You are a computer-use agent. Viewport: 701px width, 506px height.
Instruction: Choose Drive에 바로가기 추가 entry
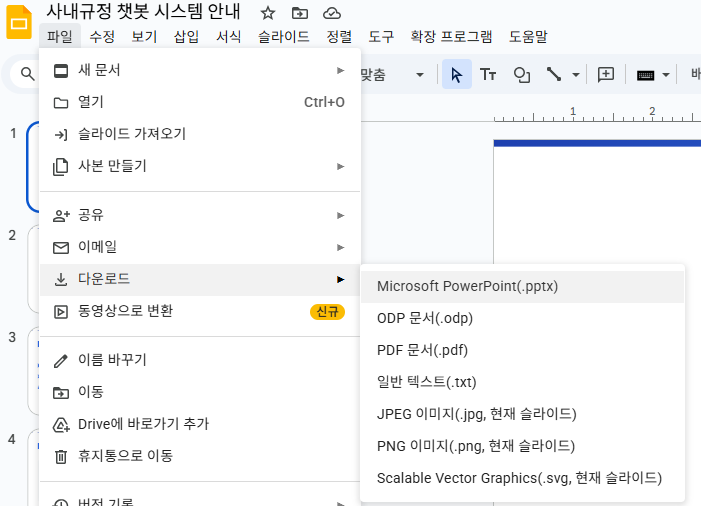tap(200, 424)
